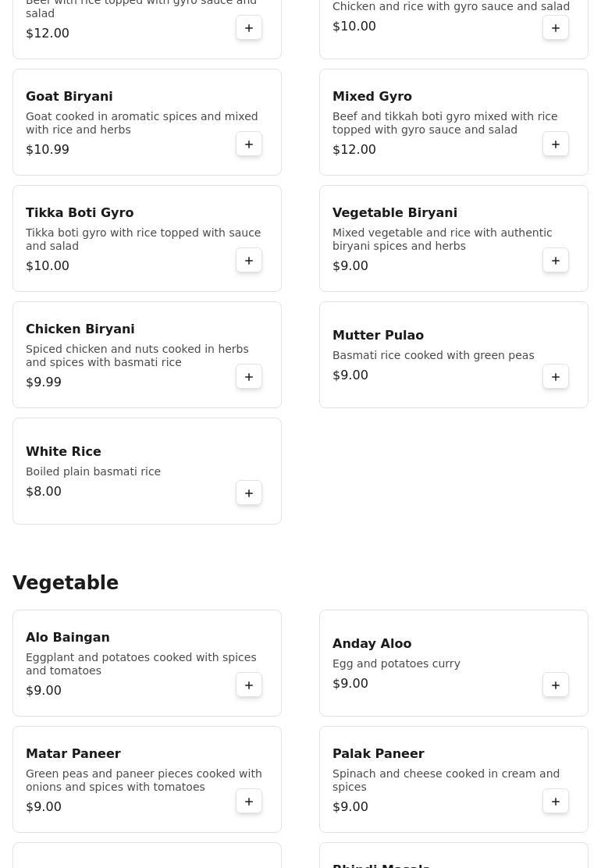Add Goat Biryani to the order

click(x=249, y=144)
